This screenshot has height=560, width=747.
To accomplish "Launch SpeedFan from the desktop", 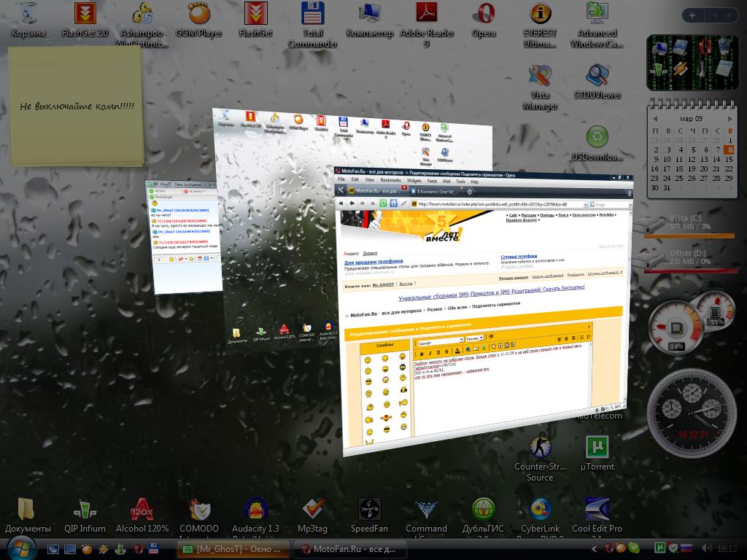I will click(x=369, y=516).
